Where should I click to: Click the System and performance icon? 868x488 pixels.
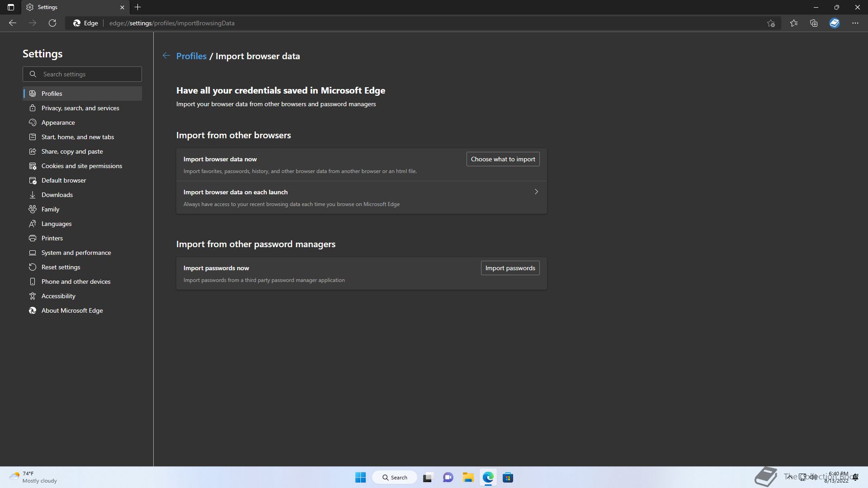tap(33, 253)
